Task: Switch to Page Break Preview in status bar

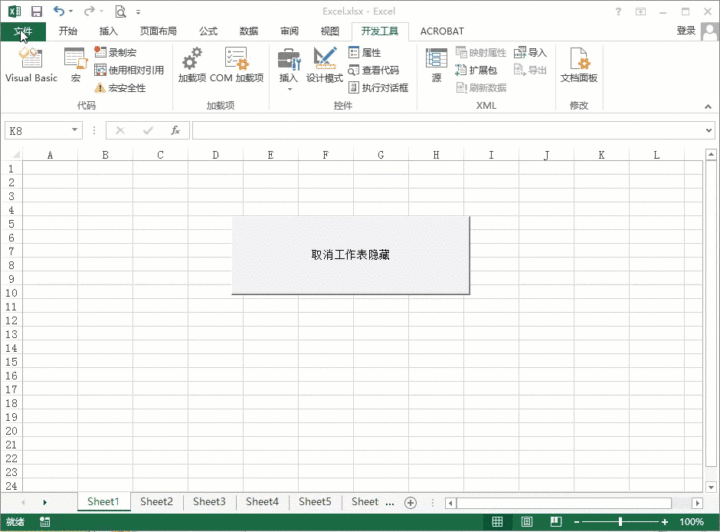Action: coord(556,522)
